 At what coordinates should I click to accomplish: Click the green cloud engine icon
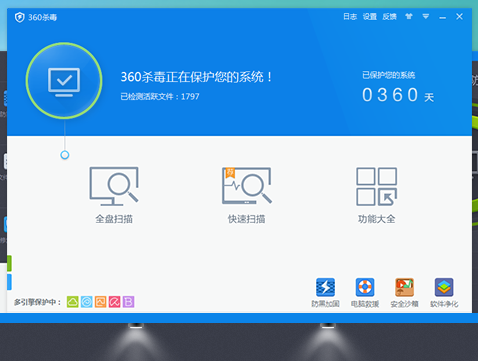tap(73, 302)
